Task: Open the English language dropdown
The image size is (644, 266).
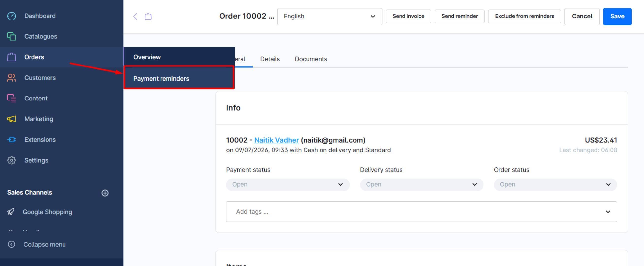Action: [x=329, y=17]
